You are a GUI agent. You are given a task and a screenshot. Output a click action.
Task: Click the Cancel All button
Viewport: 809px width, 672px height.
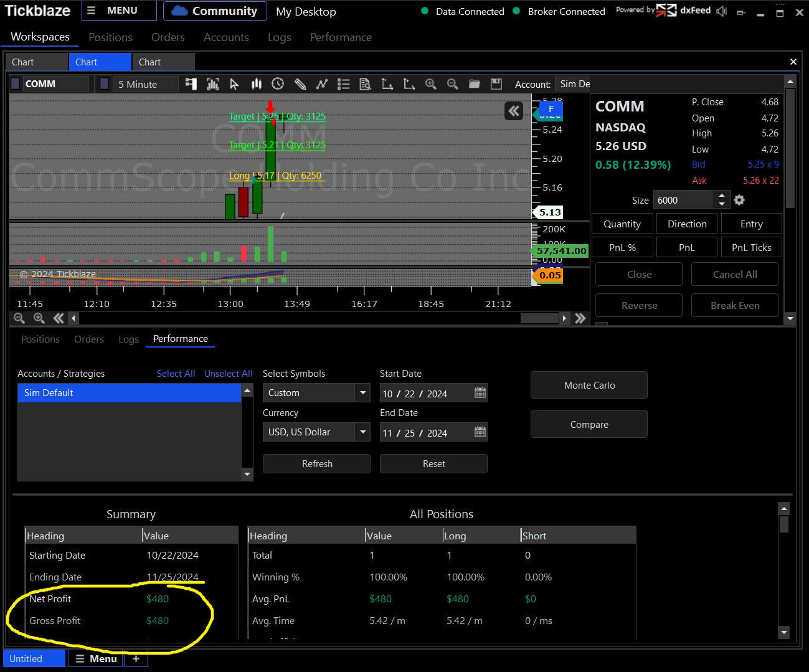(x=735, y=275)
